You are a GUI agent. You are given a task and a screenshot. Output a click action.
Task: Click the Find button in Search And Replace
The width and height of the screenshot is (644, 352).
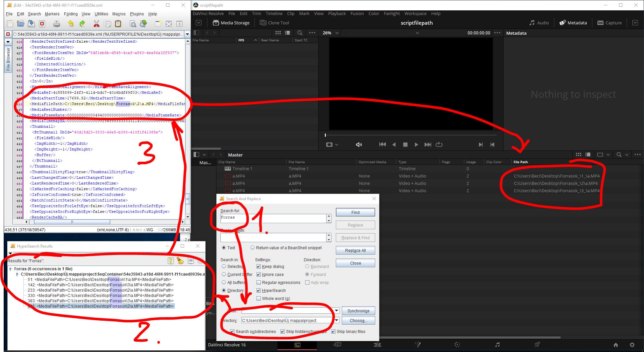(x=355, y=213)
